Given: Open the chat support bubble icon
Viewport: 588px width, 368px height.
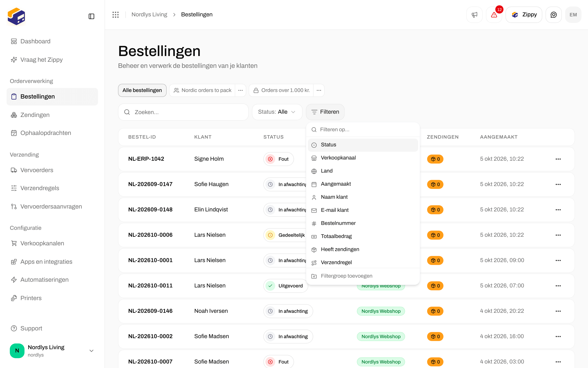Looking at the screenshot, I should [x=553, y=15].
